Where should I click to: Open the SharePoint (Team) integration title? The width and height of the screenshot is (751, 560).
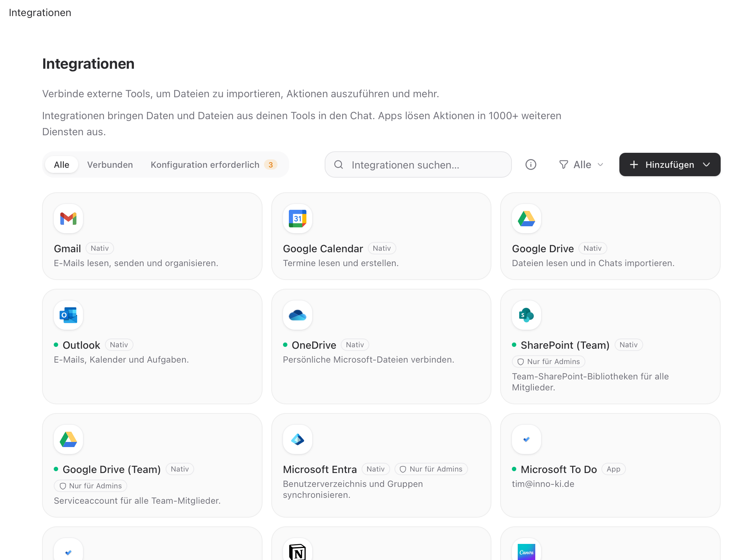[565, 345]
